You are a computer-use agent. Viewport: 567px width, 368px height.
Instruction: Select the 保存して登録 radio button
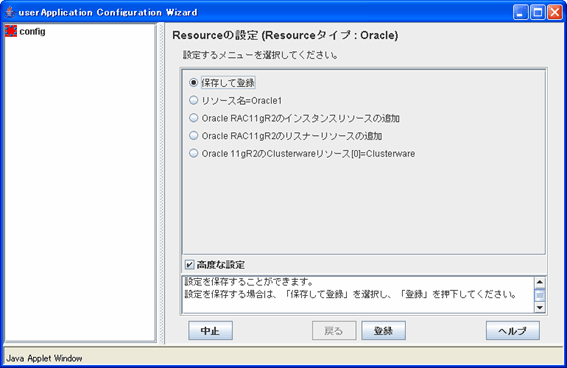point(193,82)
